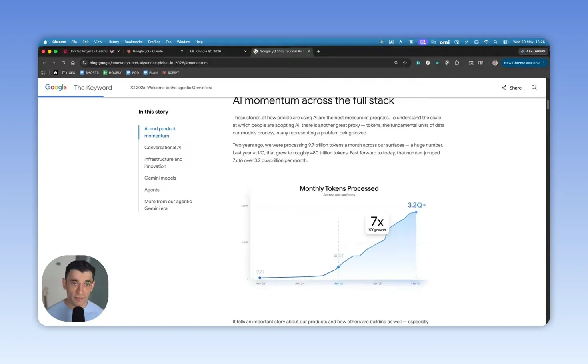Open the SHORTS bookmark

tap(89, 73)
